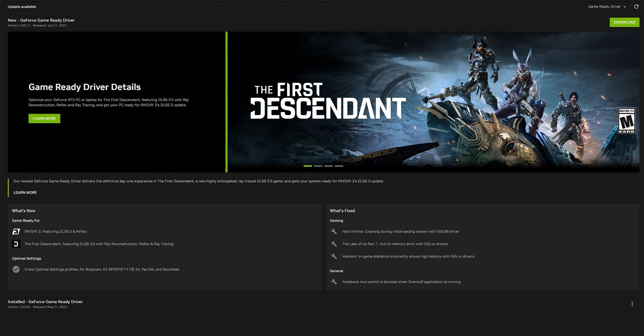This screenshot has width=644, height=336.
Task: Select the fourth carousel slide indicator
Action: [x=339, y=166]
